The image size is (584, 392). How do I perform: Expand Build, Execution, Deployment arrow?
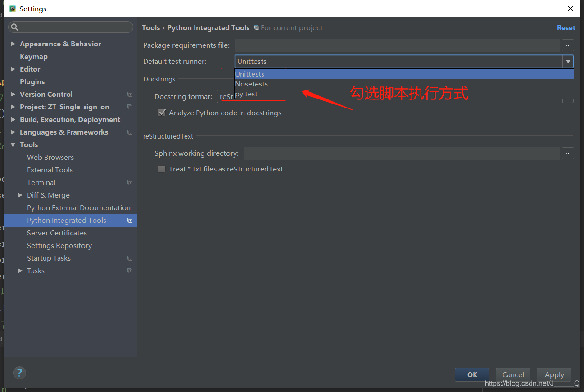coord(13,120)
